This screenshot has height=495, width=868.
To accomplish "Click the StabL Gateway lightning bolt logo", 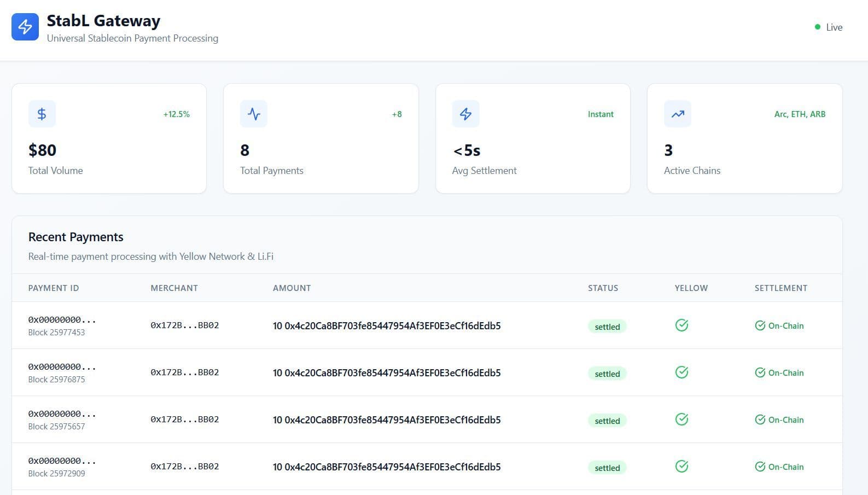I will 25,27.
